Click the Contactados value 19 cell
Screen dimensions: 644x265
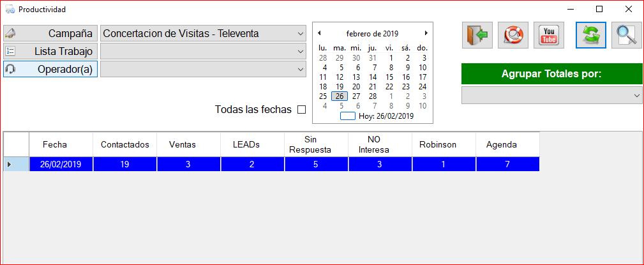click(125, 164)
